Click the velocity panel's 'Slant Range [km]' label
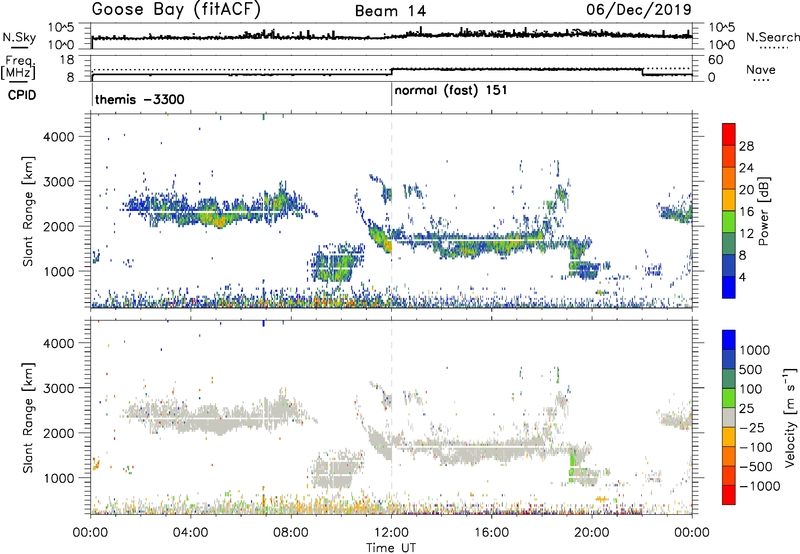The width and height of the screenshot is (800, 554). [28, 417]
